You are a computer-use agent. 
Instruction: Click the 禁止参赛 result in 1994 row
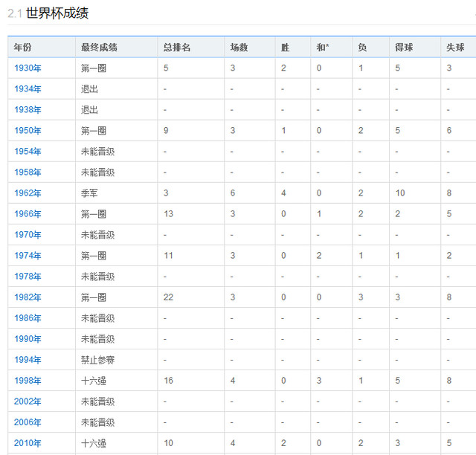97,360
